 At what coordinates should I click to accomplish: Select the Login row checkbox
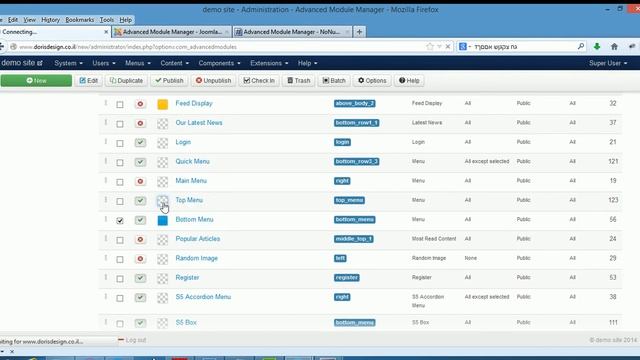pyautogui.click(x=120, y=143)
